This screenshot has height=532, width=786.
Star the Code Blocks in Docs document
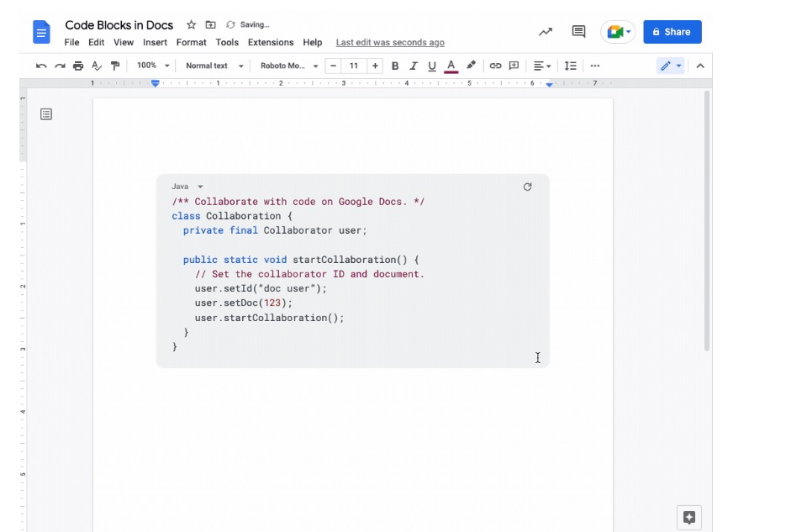pyautogui.click(x=191, y=24)
